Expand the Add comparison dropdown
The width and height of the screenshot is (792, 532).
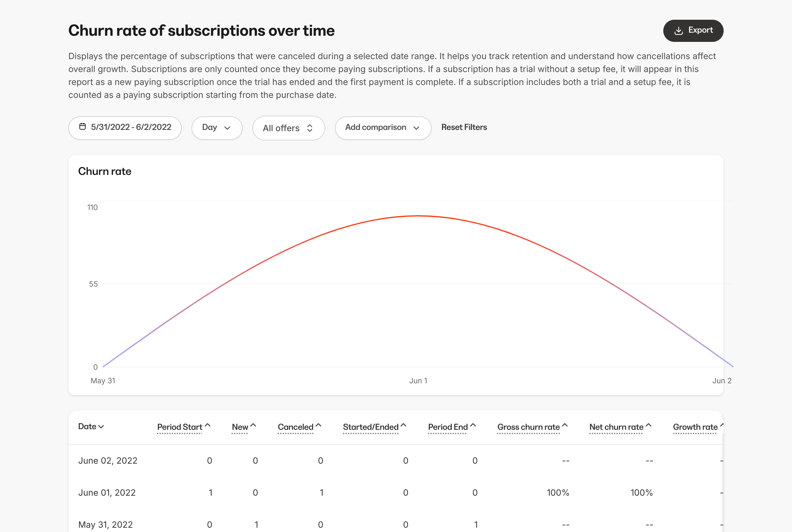point(383,128)
